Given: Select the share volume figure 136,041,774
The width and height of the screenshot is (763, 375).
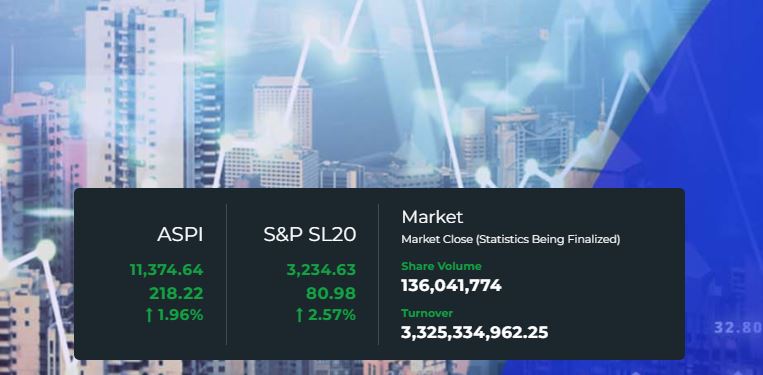Looking at the screenshot, I should pos(451,286).
